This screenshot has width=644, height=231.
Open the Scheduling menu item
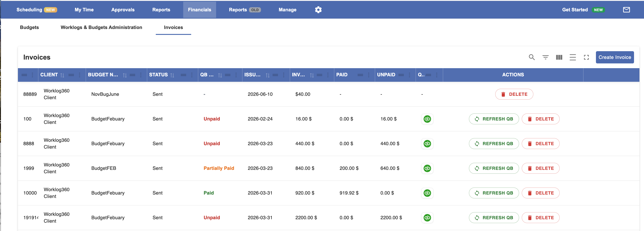click(37, 10)
